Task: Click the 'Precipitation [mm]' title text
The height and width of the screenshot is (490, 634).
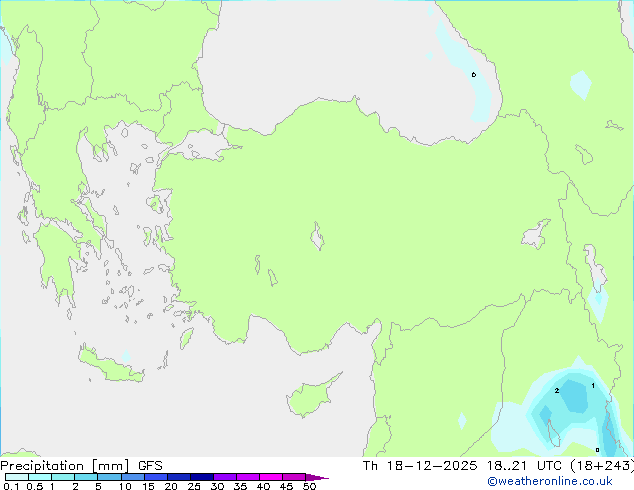Action: coord(64,466)
